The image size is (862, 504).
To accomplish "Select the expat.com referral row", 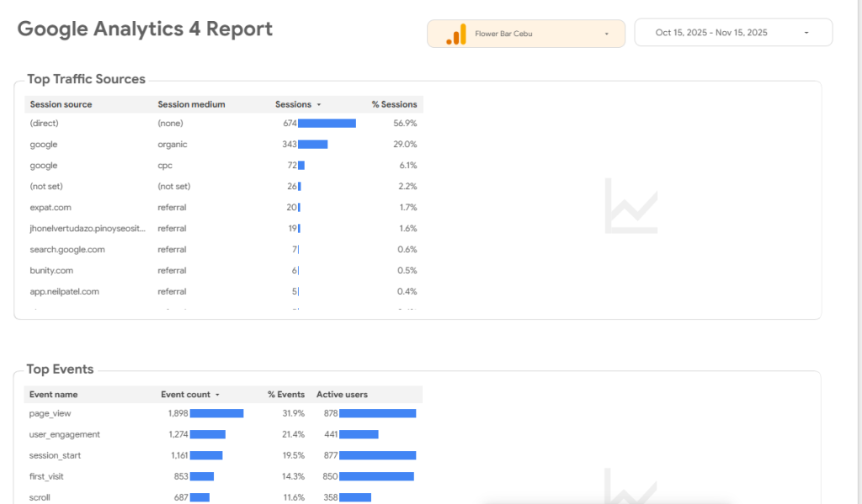I will click(x=51, y=207).
